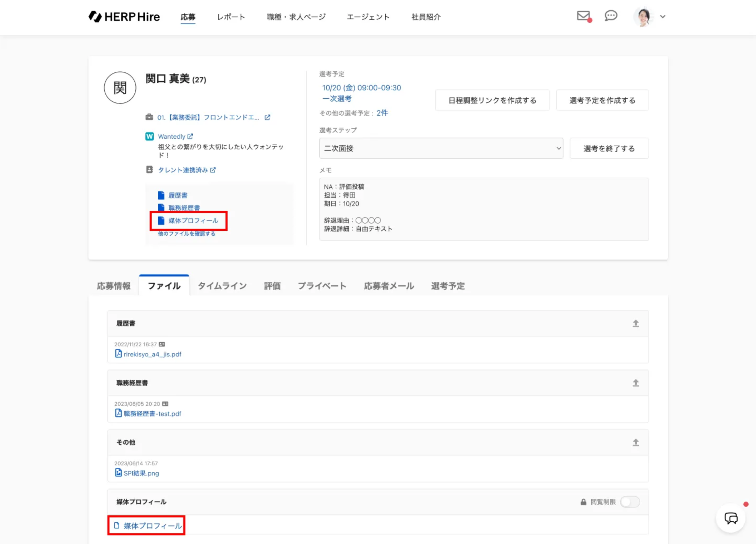Click HERP Hire logo
Viewport: 756px width, 544px height.
(x=124, y=17)
